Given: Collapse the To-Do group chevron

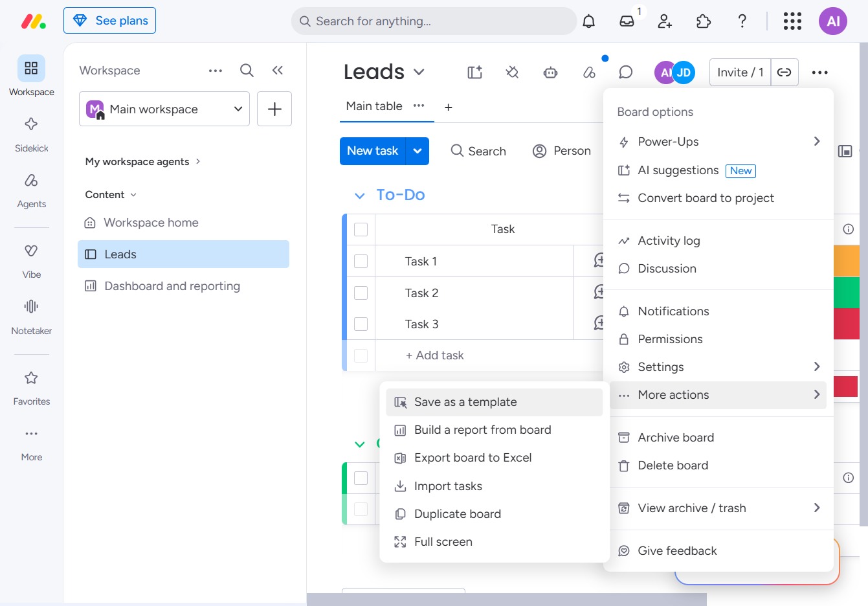Looking at the screenshot, I should point(360,196).
